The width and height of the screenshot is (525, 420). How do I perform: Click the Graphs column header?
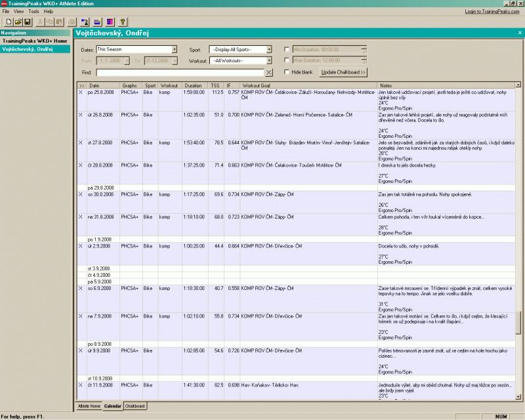tap(131, 85)
